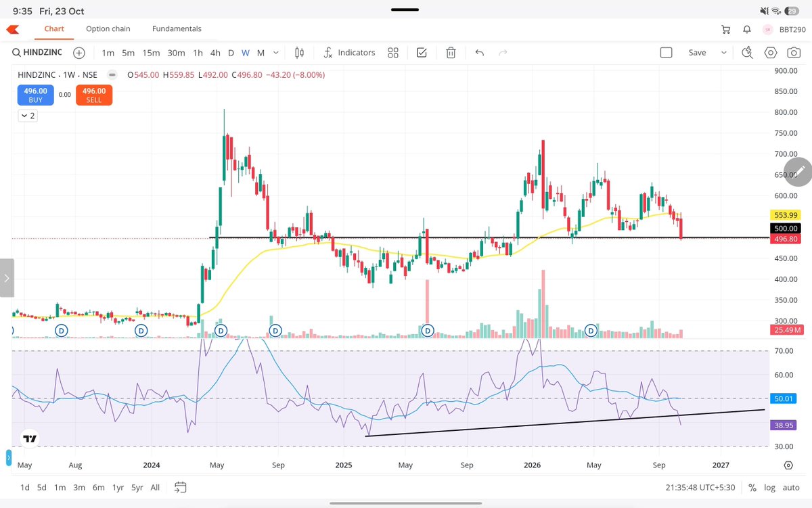Redo the last chart action
The height and width of the screenshot is (508, 812).
503,53
